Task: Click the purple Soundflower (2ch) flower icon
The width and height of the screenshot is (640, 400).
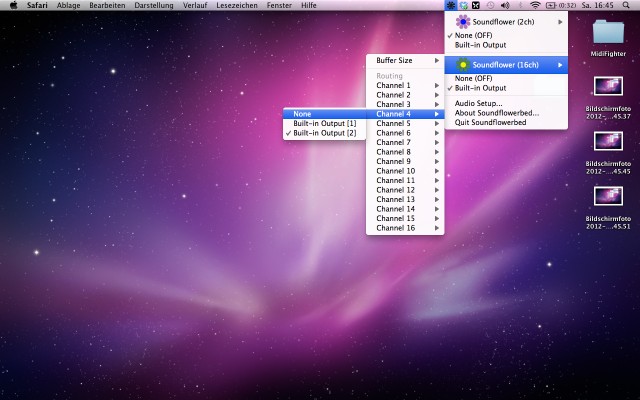Action: pyautogui.click(x=463, y=22)
